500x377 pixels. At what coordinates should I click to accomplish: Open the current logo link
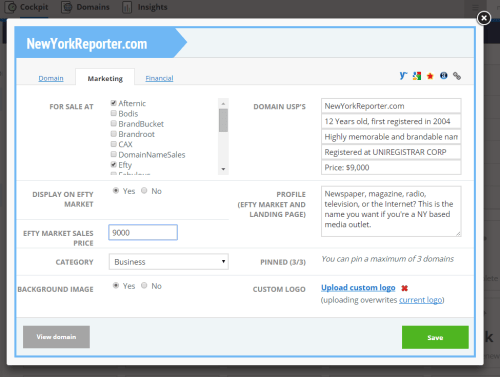coord(421,300)
